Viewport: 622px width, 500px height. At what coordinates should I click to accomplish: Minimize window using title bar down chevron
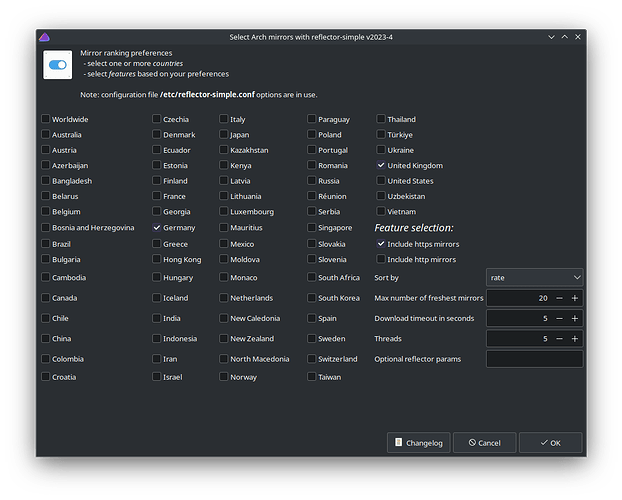[551, 37]
